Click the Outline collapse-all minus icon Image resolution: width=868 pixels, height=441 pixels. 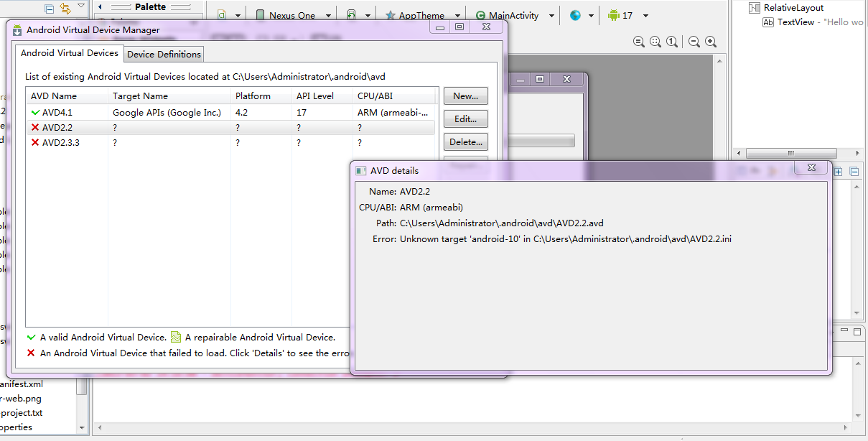pyautogui.click(x=854, y=172)
